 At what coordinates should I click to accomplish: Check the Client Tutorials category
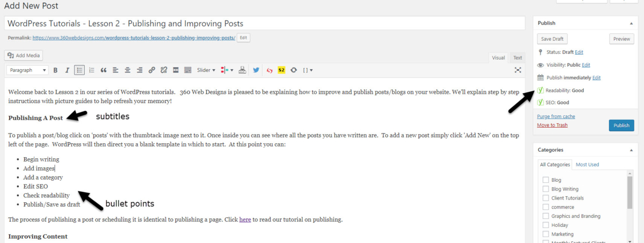tap(546, 198)
